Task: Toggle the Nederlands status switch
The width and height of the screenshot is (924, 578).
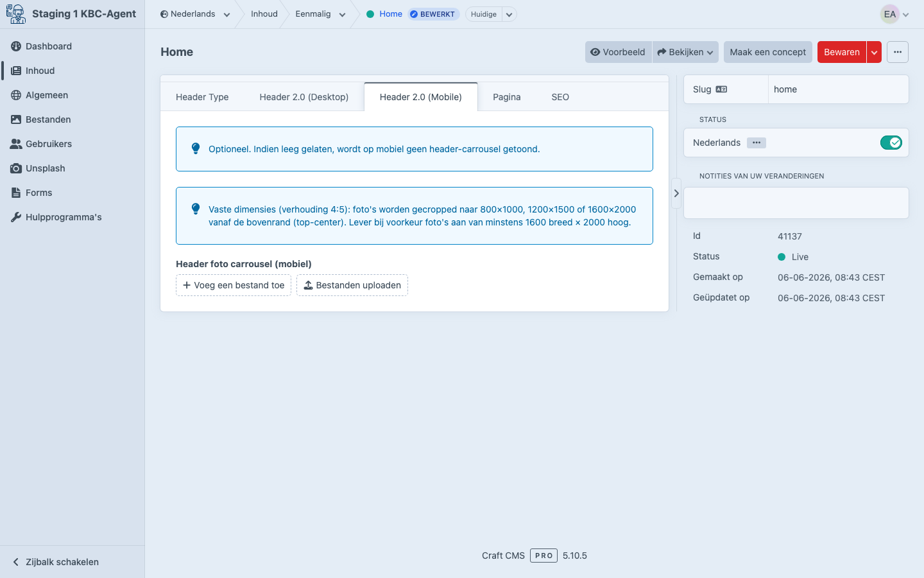Action: pos(891,143)
